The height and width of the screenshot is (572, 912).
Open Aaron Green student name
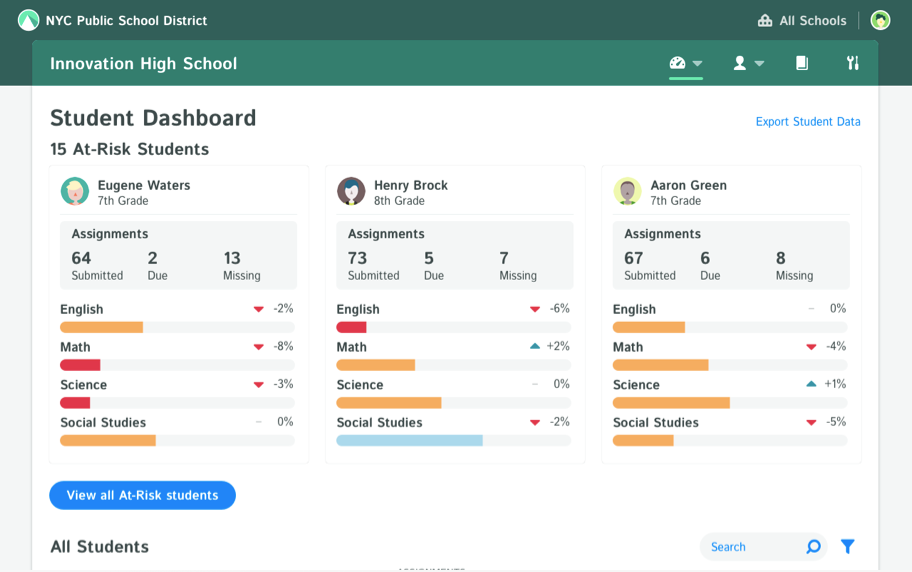[x=689, y=185]
